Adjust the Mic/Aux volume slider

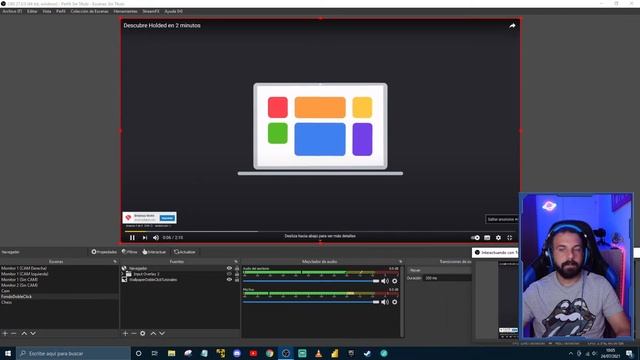point(311,302)
